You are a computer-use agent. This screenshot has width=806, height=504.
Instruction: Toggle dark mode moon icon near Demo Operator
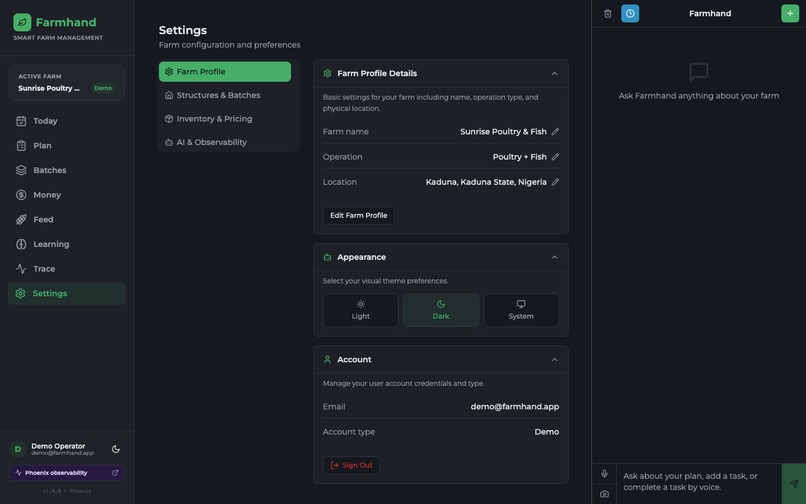point(116,449)
